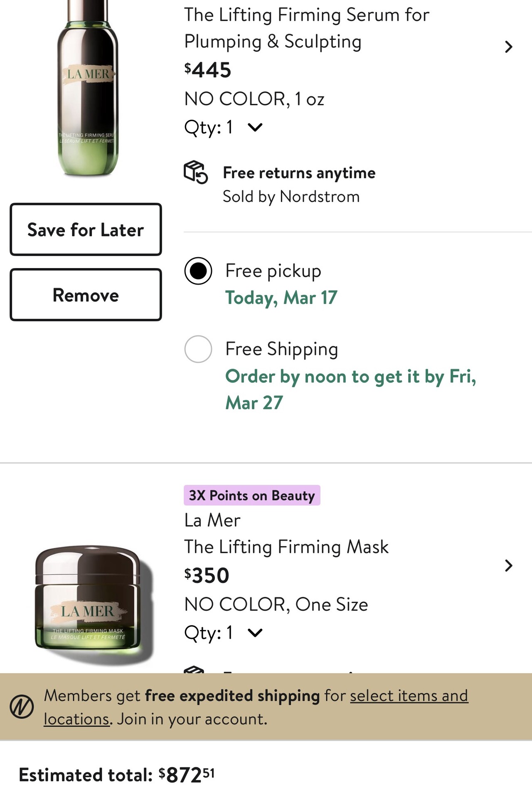Click the Today, Mar 17 pickup date

(281, 298)
